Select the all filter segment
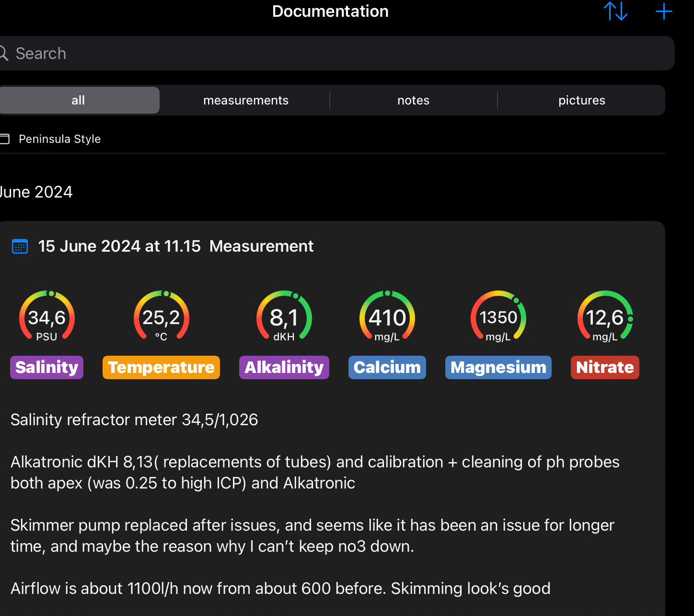The image size is (694, 616). pos(78,100)
